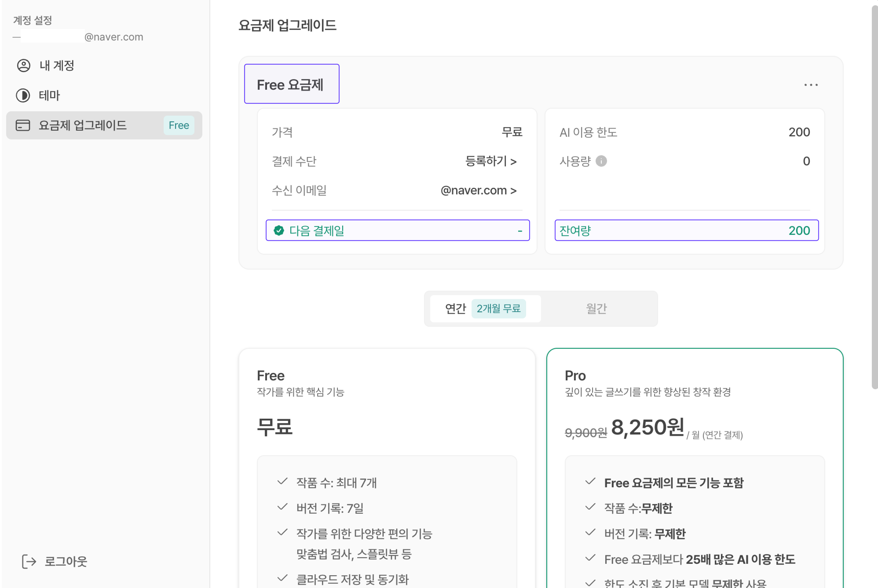Image resolution: width=878 pixels, height=588 pixels.
Task: Click the check icon beside 버전 기록: 7일
Action: 282,507
